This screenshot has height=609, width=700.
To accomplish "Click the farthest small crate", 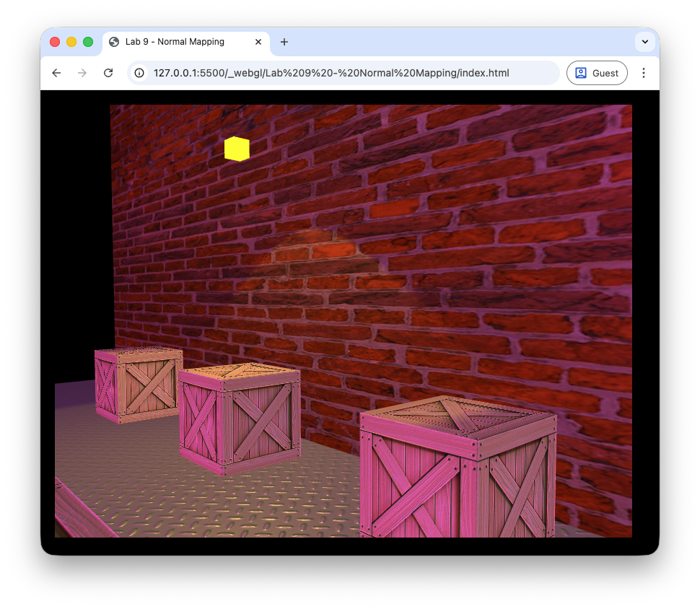I will pyautogui.click(x=139, y=384).
